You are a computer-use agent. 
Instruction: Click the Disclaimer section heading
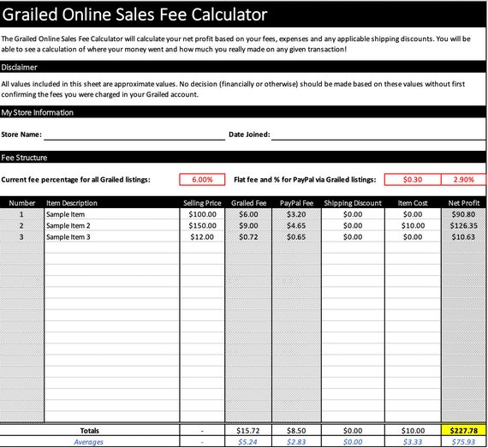point(20,68)
